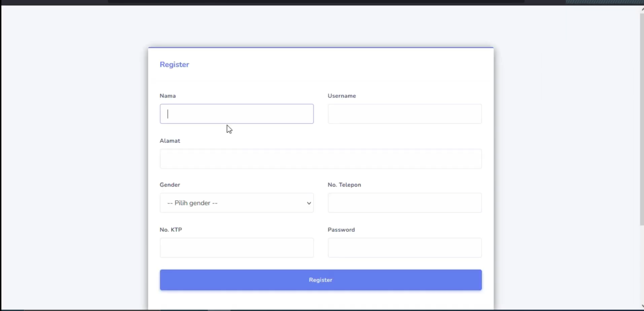The image size is (644, 311).
Task: Click the "No. Telepon" label
Action: [344, 185]
